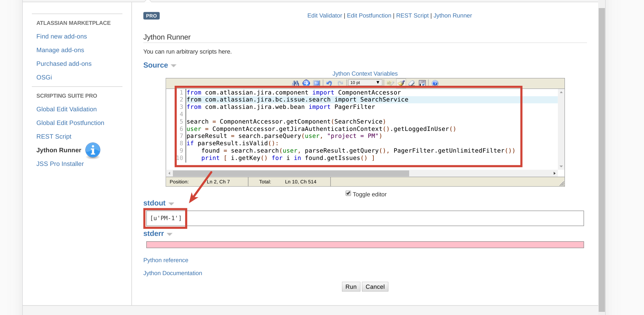Click code line 7 with parseQuery call
644x315 pixels.
(x=284, y=136)
